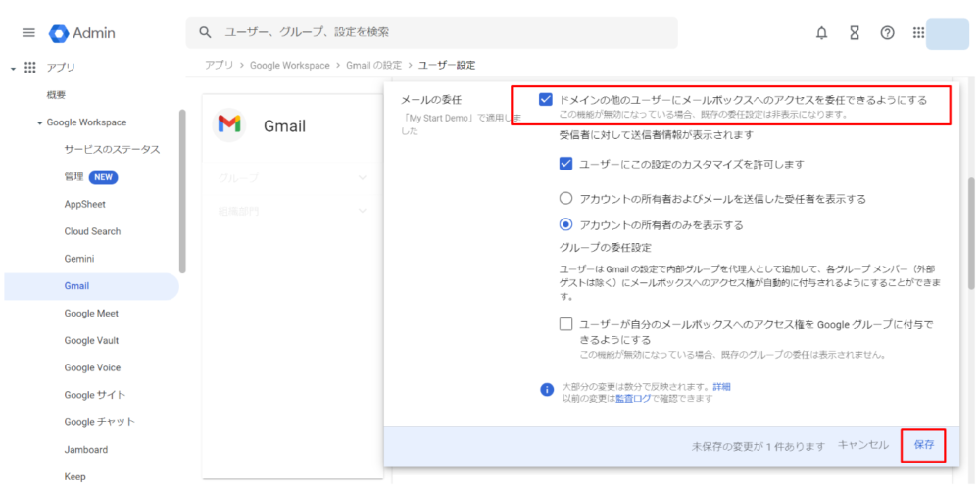Open Cloud Search in sidebar

click(92, 231)
